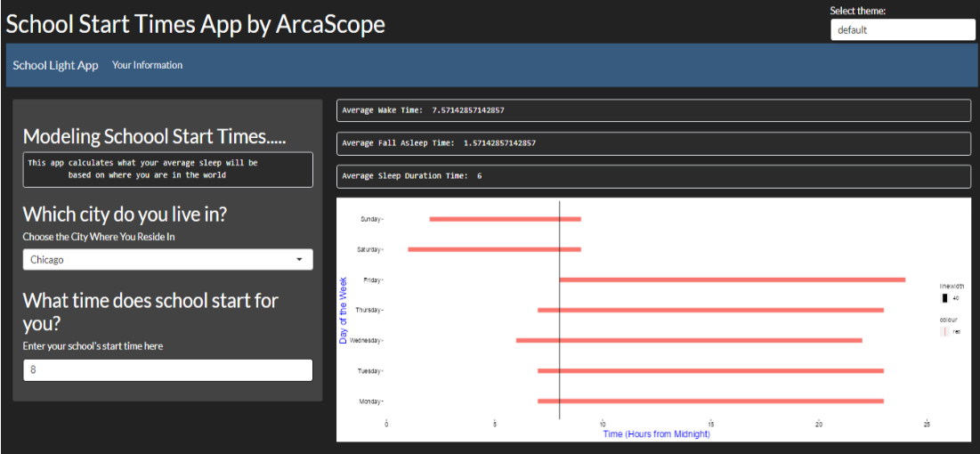Select the Average Fall Asleep Time box
The height and width of the screenshot is (454, 980).
tap(653, 143)
